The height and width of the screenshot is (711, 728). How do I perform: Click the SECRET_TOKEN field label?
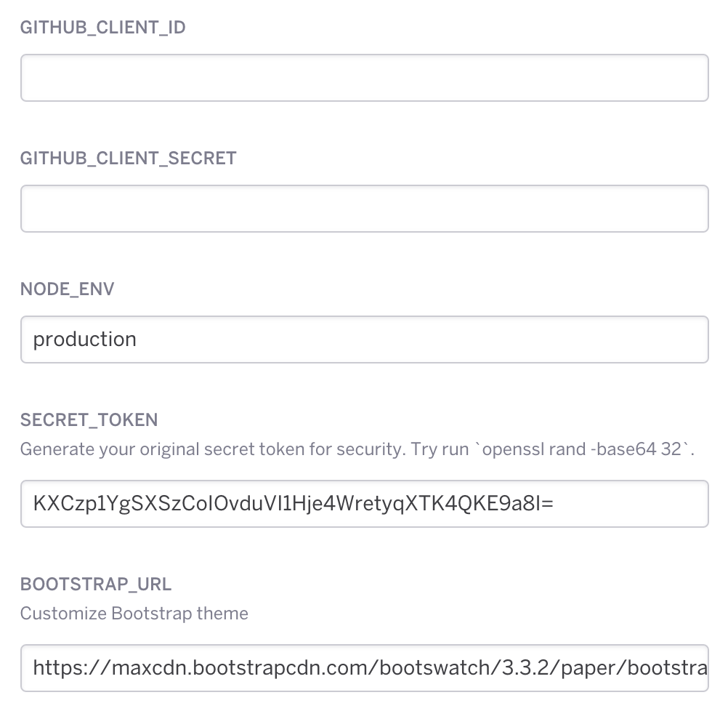coord(89,419)
